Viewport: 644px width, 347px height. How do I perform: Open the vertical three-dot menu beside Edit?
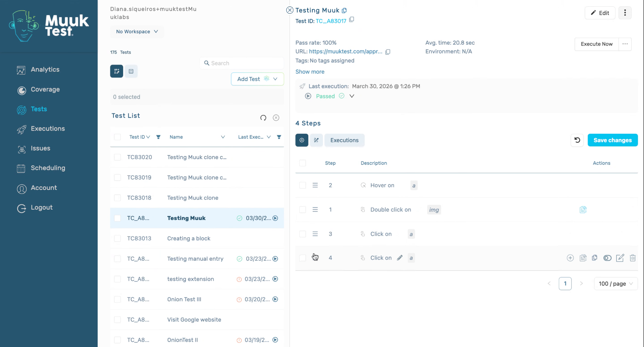click(625, 13)
